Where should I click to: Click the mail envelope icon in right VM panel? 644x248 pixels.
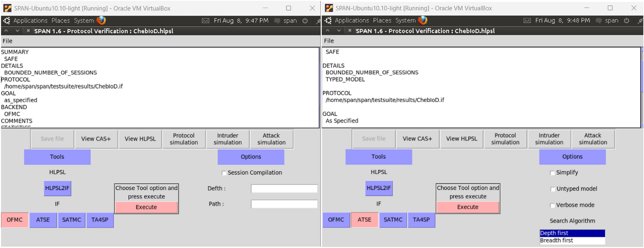[527, 21]
